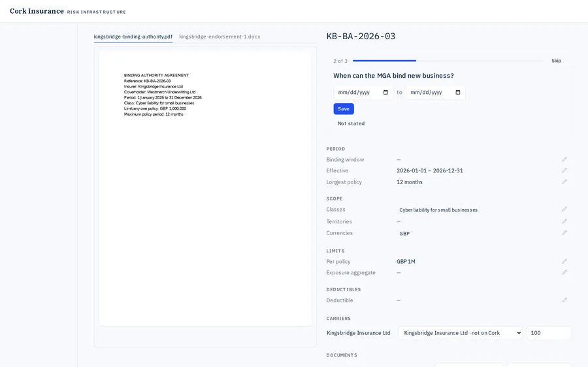Open Kingsbridge Insurance Ltd carrier dropdown
Screen dimensions: 588x367
click(460, 333)
